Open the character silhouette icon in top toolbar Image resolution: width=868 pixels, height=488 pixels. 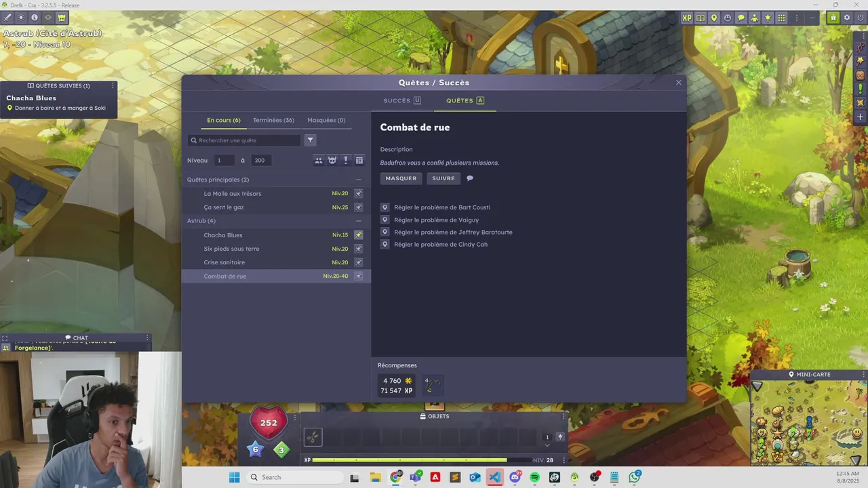click(x=755, y=18)
